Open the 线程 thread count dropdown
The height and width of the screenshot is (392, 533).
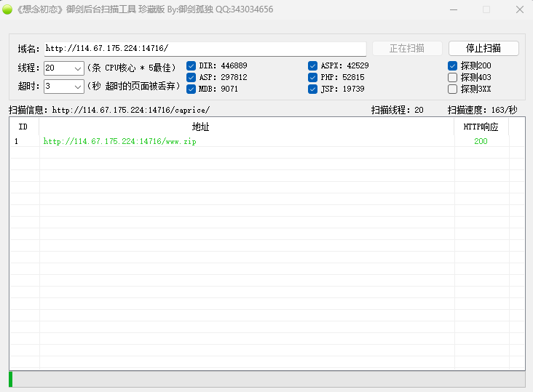(x=78, y=68)
